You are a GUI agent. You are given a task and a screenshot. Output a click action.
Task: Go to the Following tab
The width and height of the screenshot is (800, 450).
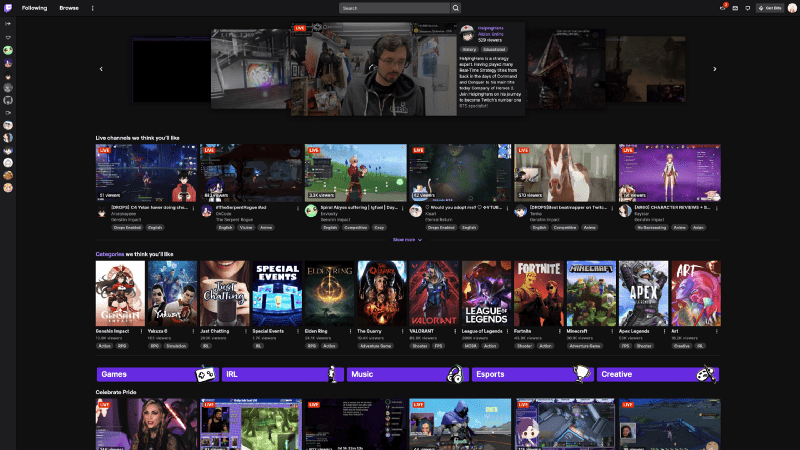pyautogui.click(x=34, y=8)
